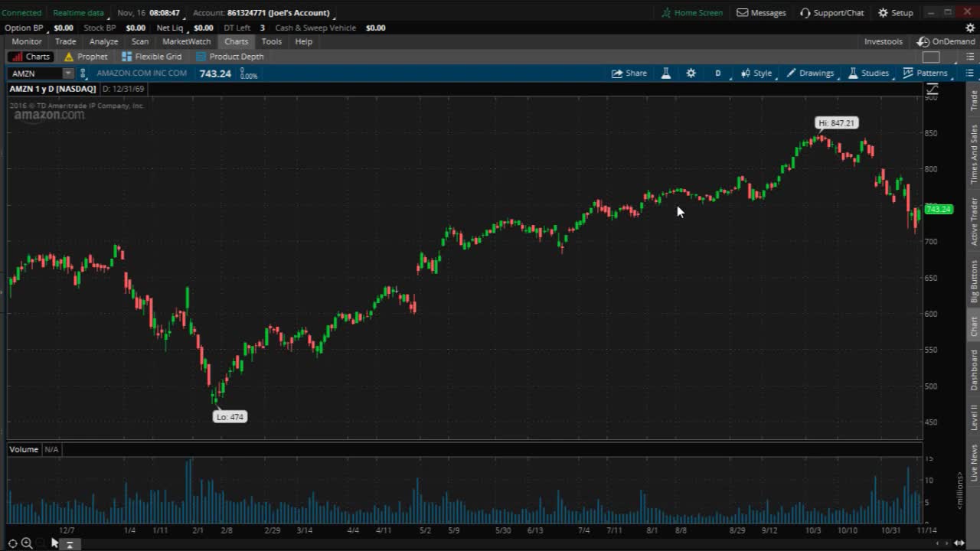980x551 pixels.
Task: Go to the MarketWatch tab
Action: click(x=186, y=41)
